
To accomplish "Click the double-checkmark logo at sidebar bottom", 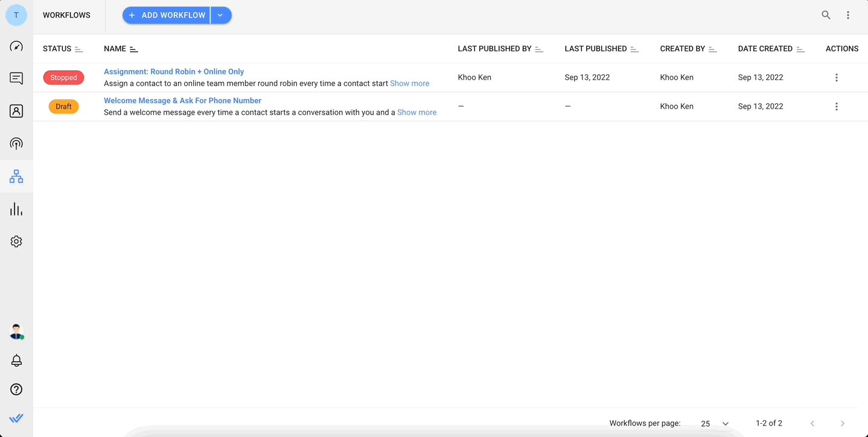I will pos(16,418).
